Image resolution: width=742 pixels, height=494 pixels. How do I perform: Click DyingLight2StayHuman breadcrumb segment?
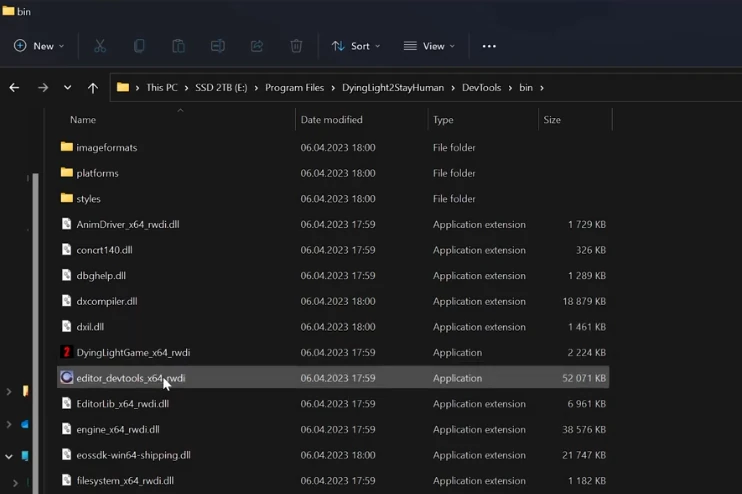point(392,88)
